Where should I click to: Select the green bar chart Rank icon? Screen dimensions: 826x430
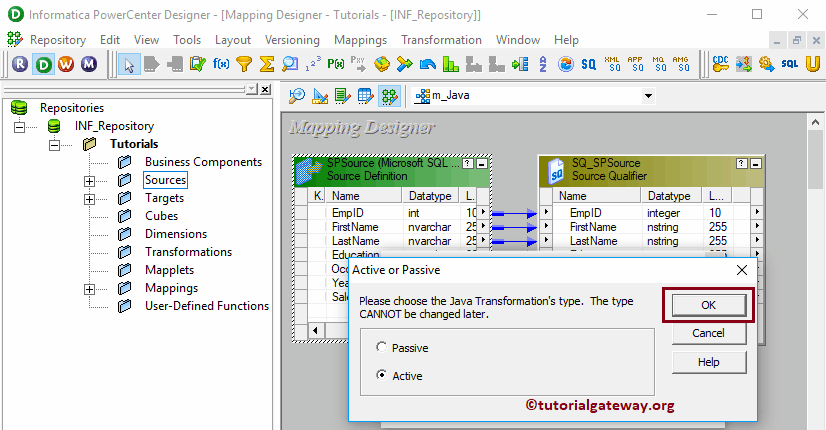[450, 64]
